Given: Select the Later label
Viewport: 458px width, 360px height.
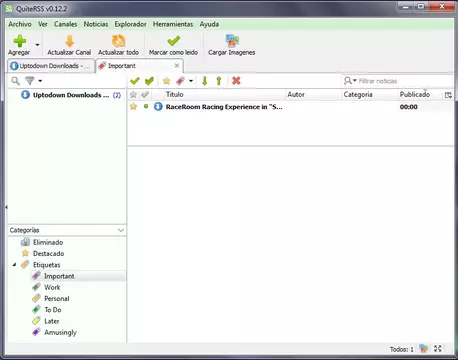Looking at the screenshot, I should point(52,321).
